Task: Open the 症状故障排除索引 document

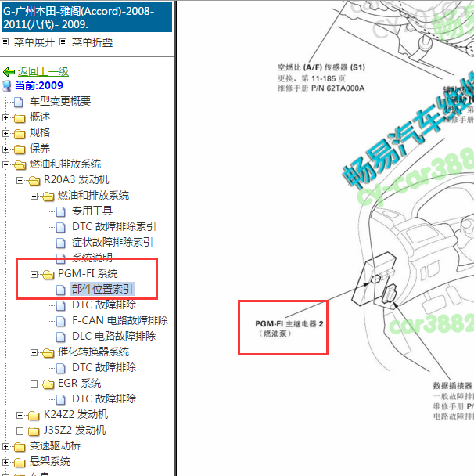Action: 112,242
